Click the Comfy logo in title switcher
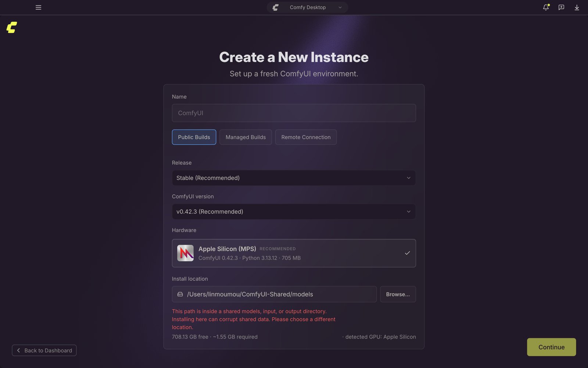Image resolution: width=588 pixels, height=368 pixels. click(x=276, y=7)
